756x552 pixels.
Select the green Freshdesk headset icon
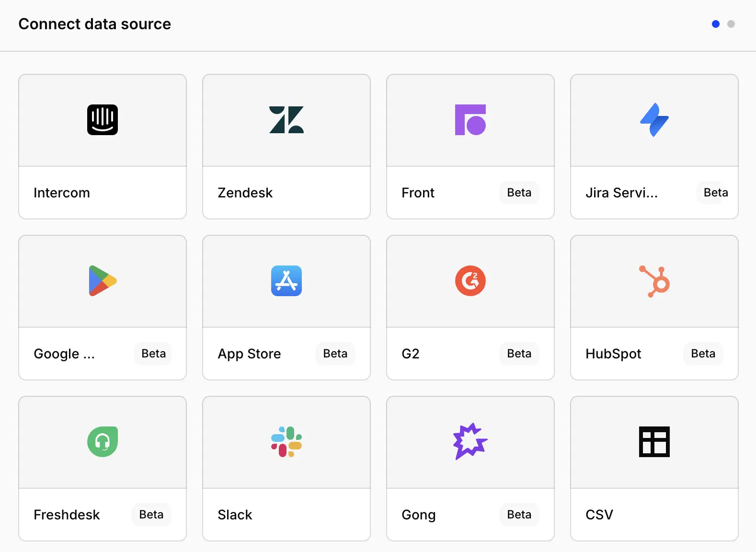[x=103, y=442]
